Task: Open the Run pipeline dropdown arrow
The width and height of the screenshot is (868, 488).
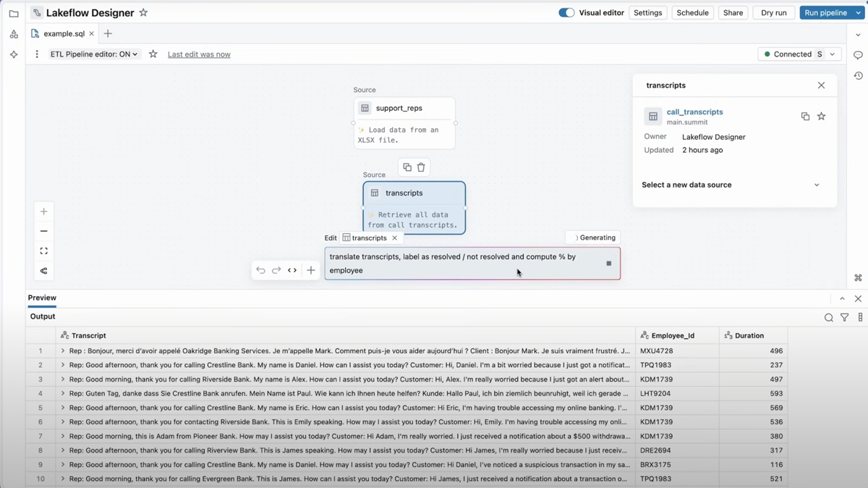Action: [859, 13]
